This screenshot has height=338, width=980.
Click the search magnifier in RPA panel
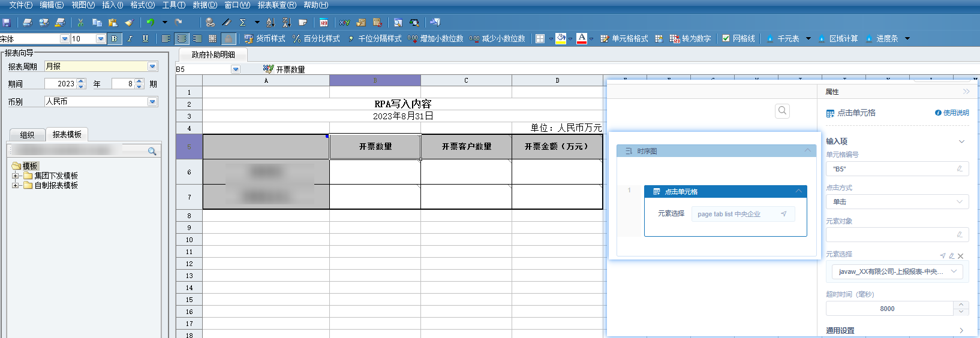pos(782,111)
